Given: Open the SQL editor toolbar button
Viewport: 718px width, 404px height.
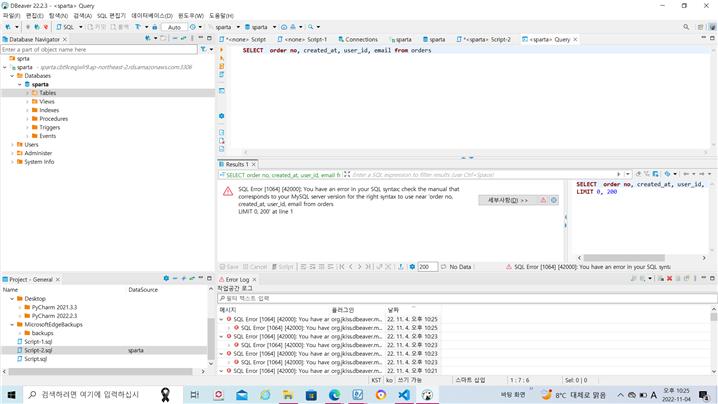Looking at the screenshot, I should [65, 27].
